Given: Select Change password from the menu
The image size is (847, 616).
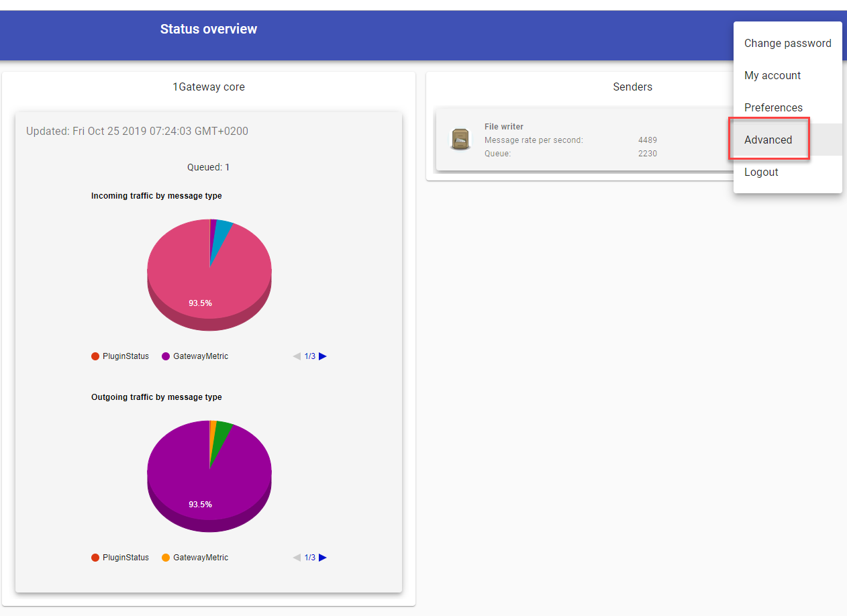Looking at the screenshot, I should pyautogui.click(x=787, y=43).
